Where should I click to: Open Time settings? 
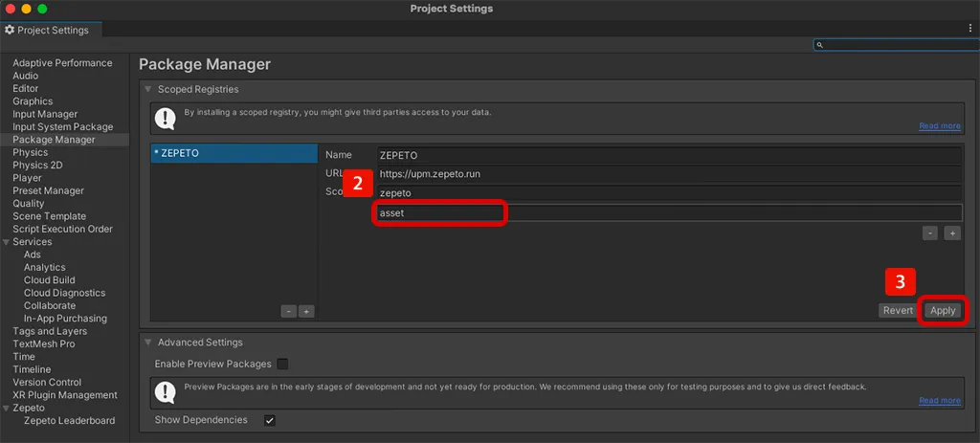(x=24, y=357)
